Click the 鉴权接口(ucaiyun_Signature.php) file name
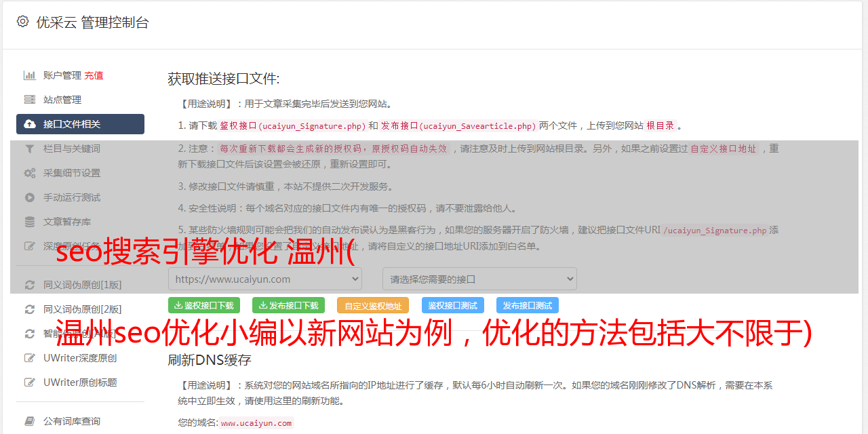 coord(293,126)
